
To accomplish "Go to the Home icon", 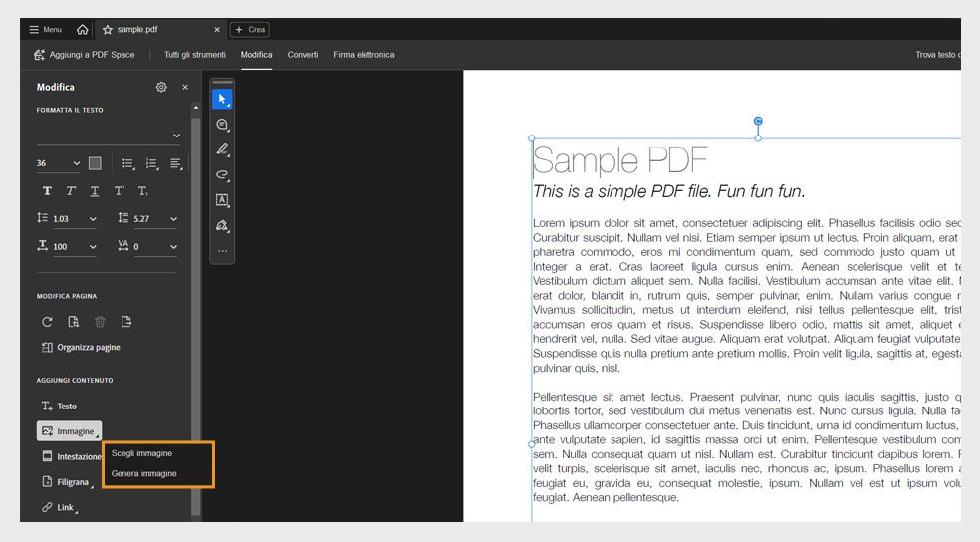I will [82, 29].
